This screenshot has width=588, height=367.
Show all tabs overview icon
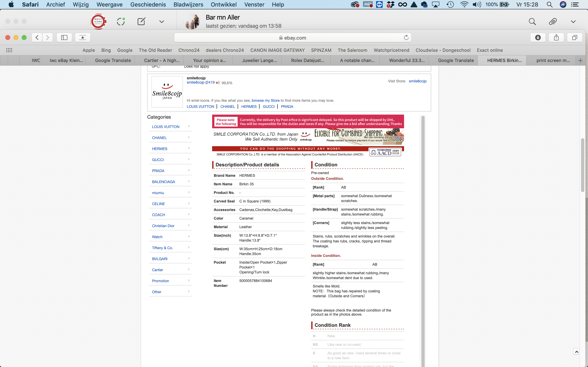click(x=574, y=37)
